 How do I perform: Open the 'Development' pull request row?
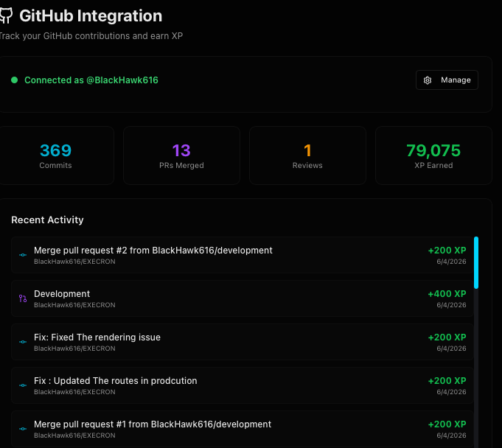[243, 298]
